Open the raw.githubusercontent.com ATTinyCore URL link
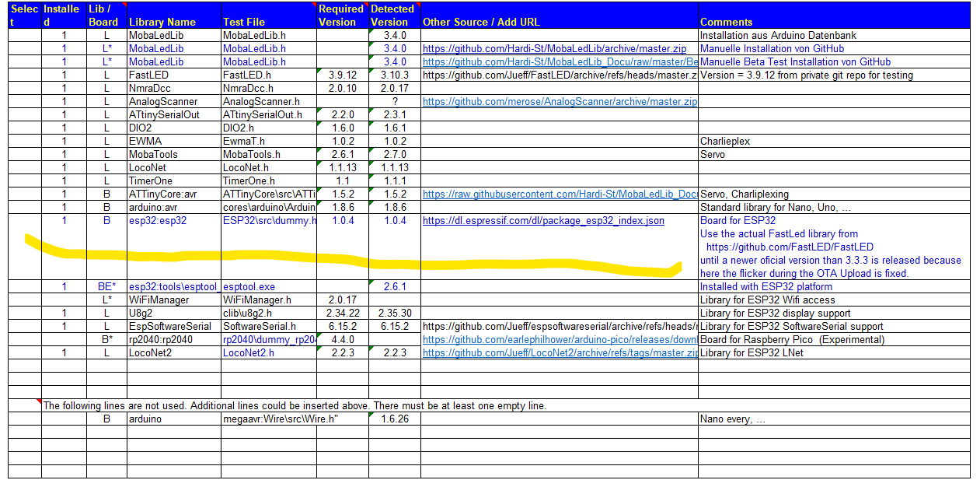The height and width of the screenshot is (480, 980). coord(560,194)
